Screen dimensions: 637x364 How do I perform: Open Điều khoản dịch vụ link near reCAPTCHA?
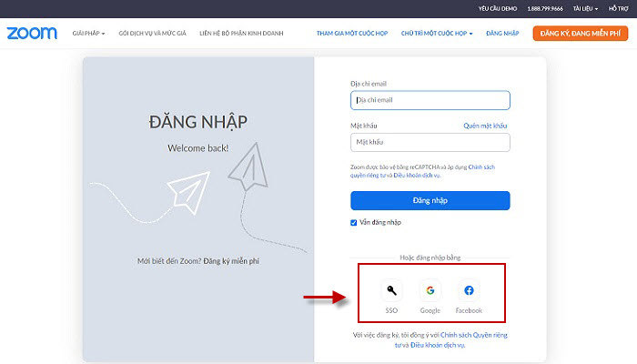[x=417, y=176]
